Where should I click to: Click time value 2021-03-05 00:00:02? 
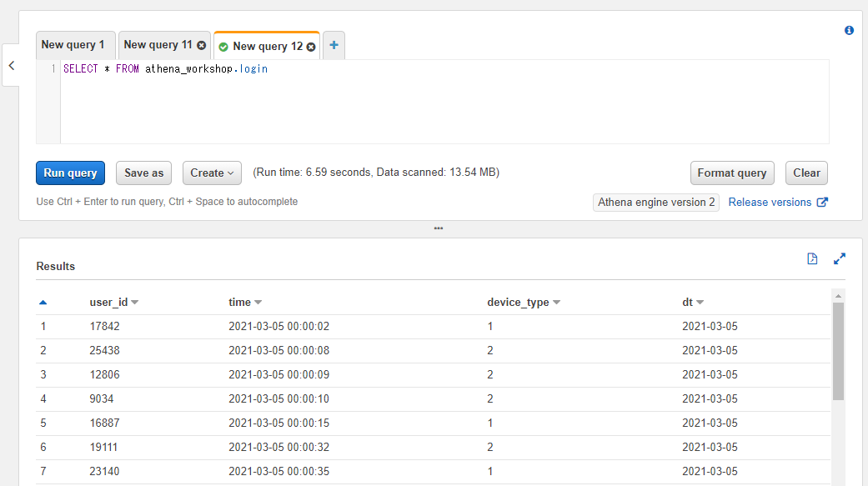click(x=279, y=326)
